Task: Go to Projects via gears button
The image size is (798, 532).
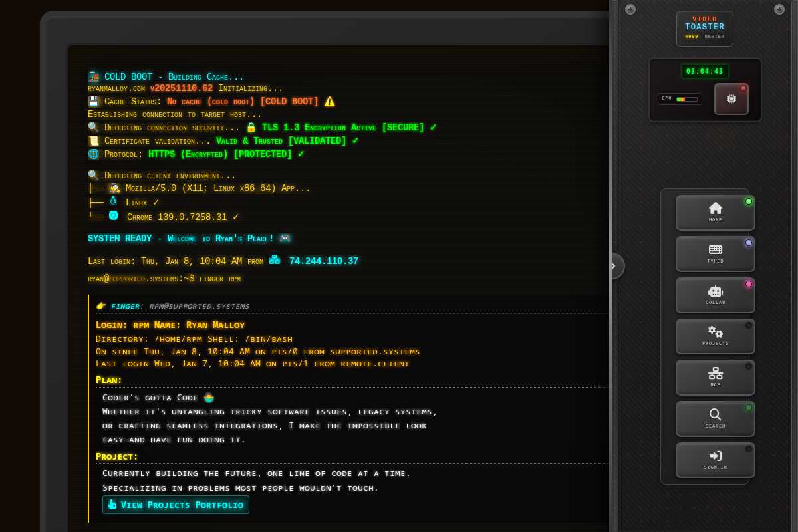Action: point(715,336)
